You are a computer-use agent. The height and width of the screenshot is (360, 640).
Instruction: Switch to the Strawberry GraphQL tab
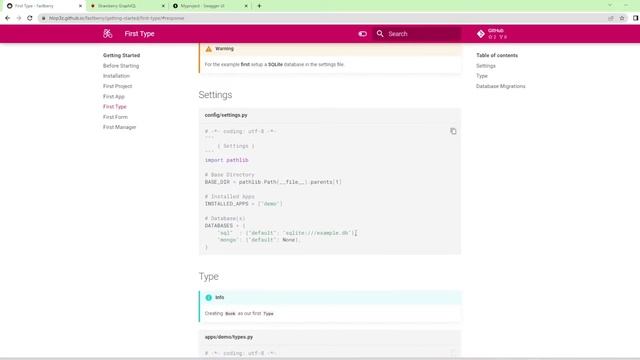pos(127,6)
